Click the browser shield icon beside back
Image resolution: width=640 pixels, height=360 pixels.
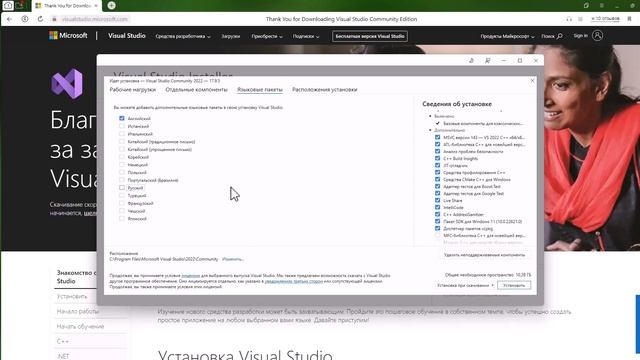(25, 19)
